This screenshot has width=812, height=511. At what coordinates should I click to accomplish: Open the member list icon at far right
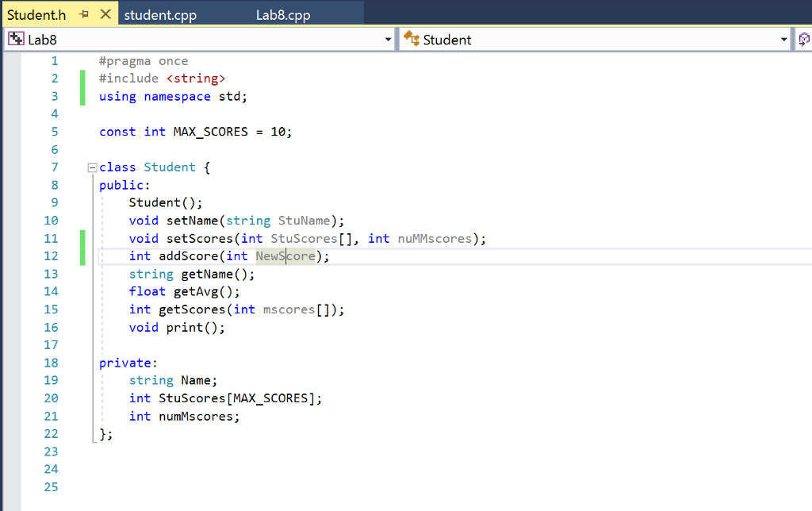tap(804, 38)
